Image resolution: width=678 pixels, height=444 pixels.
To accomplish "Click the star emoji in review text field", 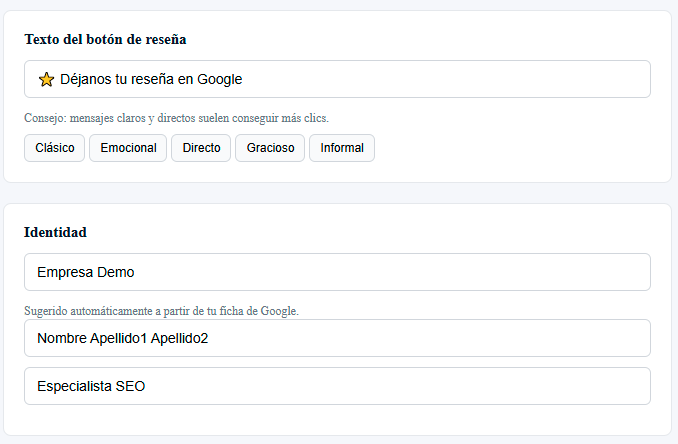I will pyautogui.click(x=46, y=79).
